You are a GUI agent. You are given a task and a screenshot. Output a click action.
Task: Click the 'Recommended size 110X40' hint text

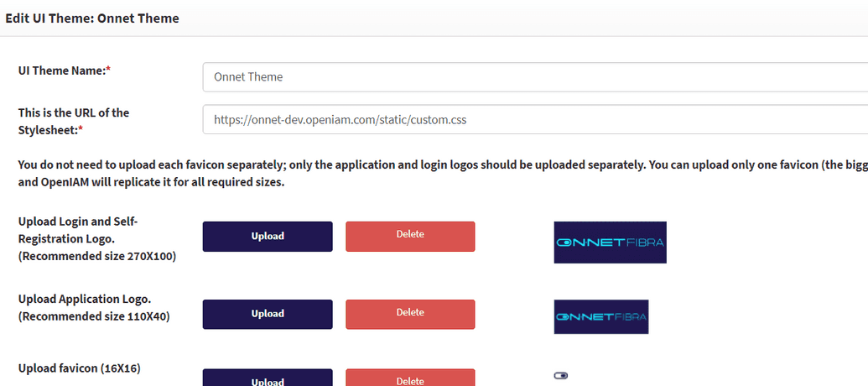coord(94,316)
